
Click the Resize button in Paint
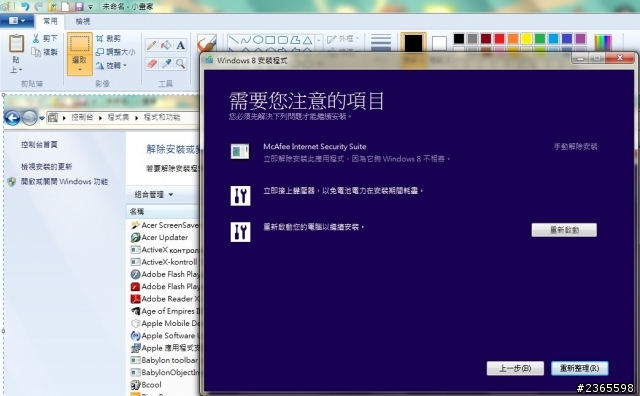click(115, 52)
